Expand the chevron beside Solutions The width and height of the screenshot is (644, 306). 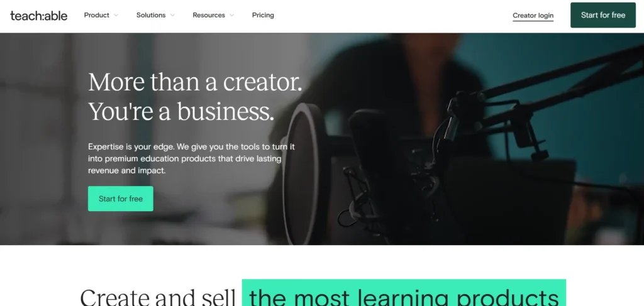(172, 15)
